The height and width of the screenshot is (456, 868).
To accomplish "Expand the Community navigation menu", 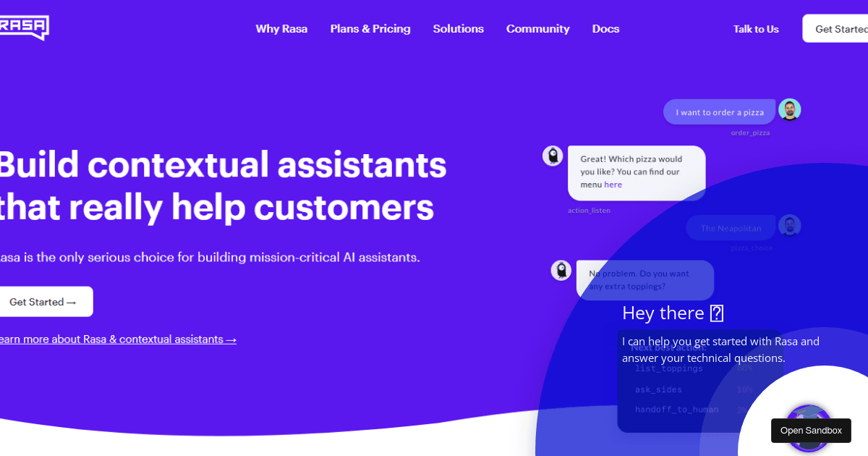I will coord(537,29).
